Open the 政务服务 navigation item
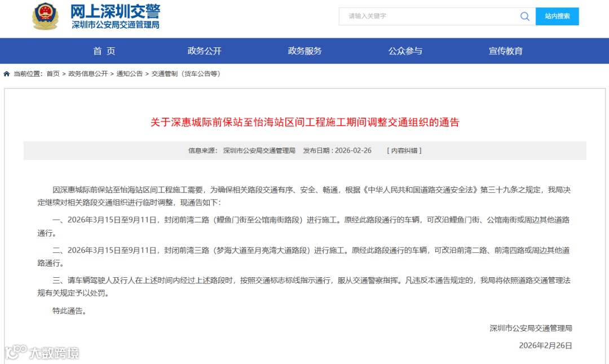 [305, 51]
